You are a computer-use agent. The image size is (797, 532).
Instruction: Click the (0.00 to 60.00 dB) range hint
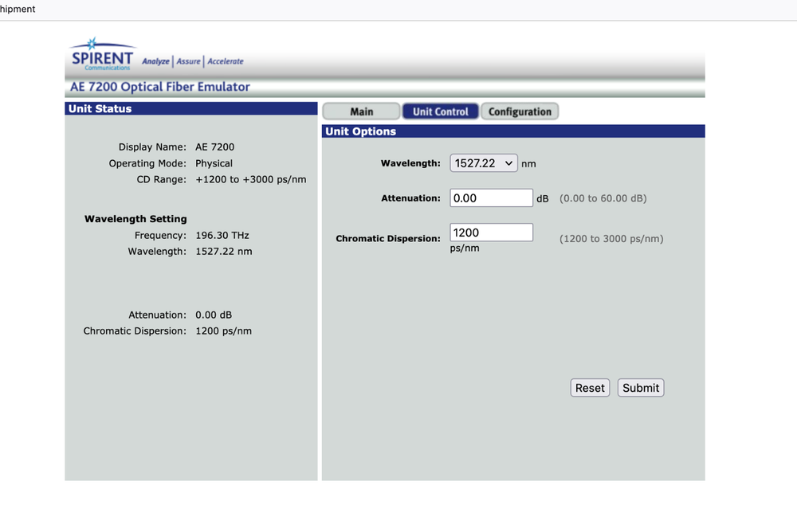tap(603, 198)
